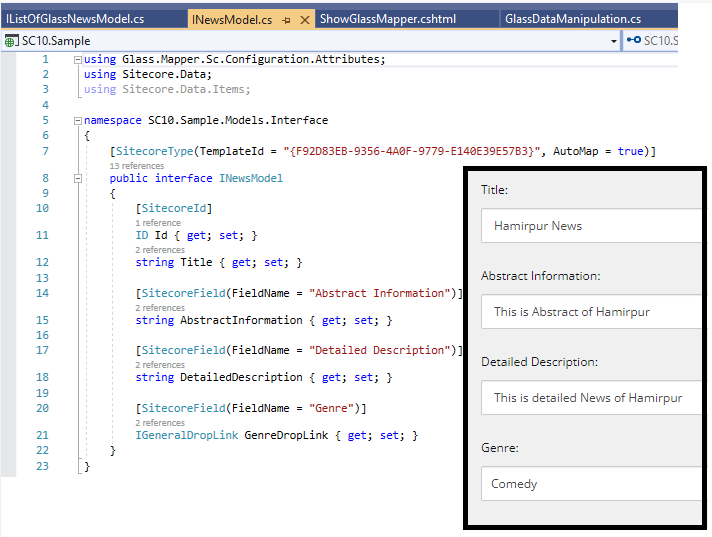Click the Abstract Information input field

pos(591,311)
